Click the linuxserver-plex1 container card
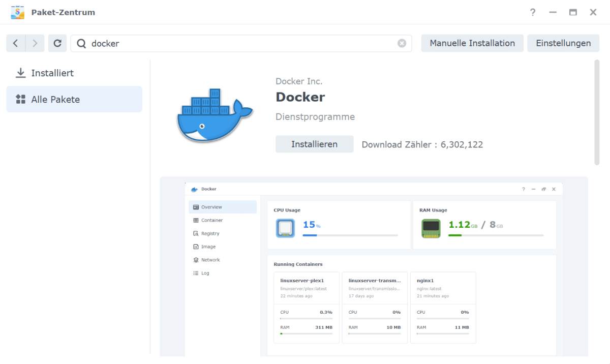This screenshot has height=364, width=610. tap(307, 308)
